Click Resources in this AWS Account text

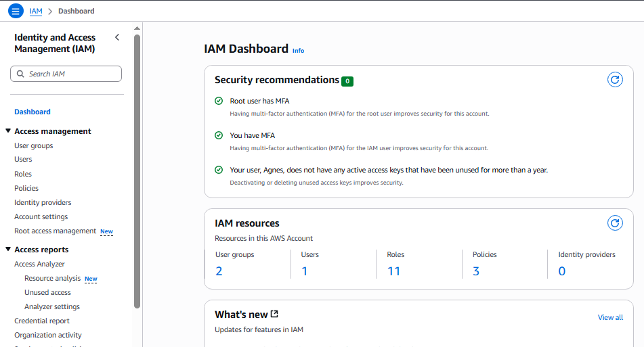pos(263,238)
